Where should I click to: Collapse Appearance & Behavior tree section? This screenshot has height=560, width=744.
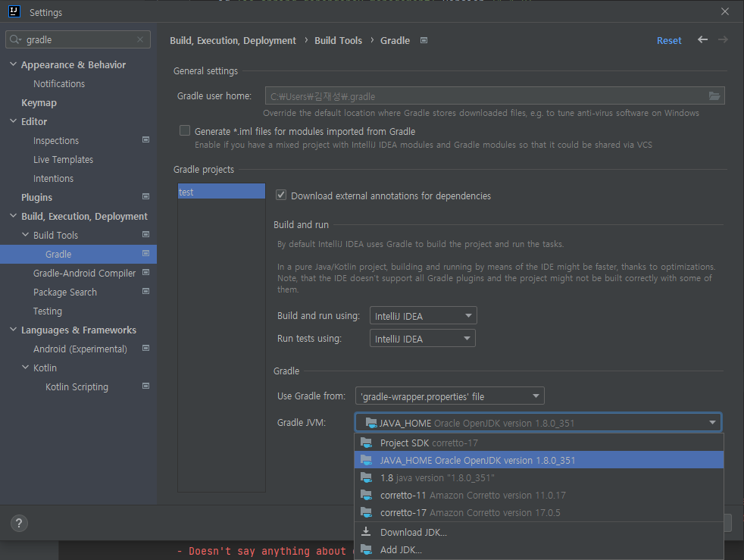(x=14, y=64)
